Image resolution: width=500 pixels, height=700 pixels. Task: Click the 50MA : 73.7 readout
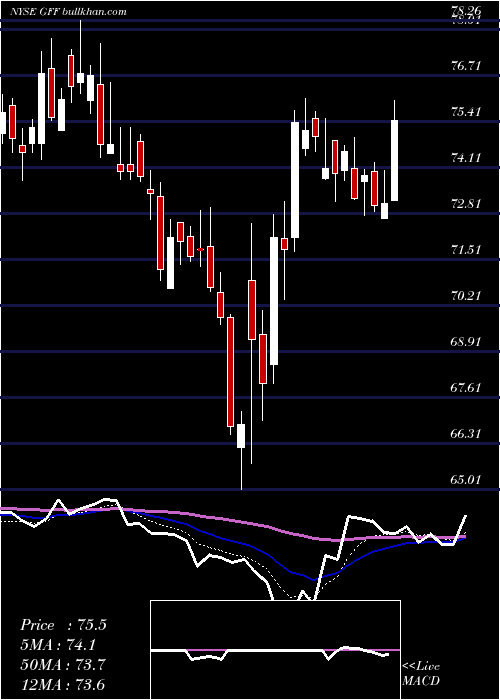pyautogui.click(x=63, y=665)
